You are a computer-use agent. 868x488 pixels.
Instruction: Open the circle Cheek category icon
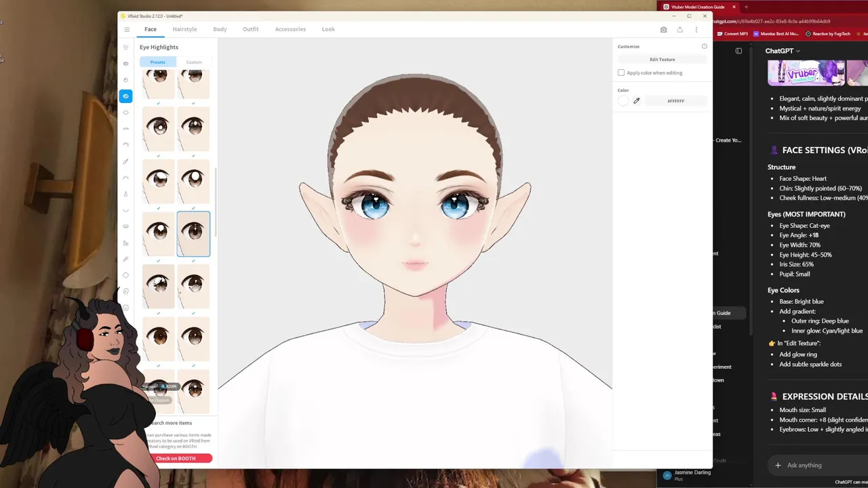click(125, 275)
